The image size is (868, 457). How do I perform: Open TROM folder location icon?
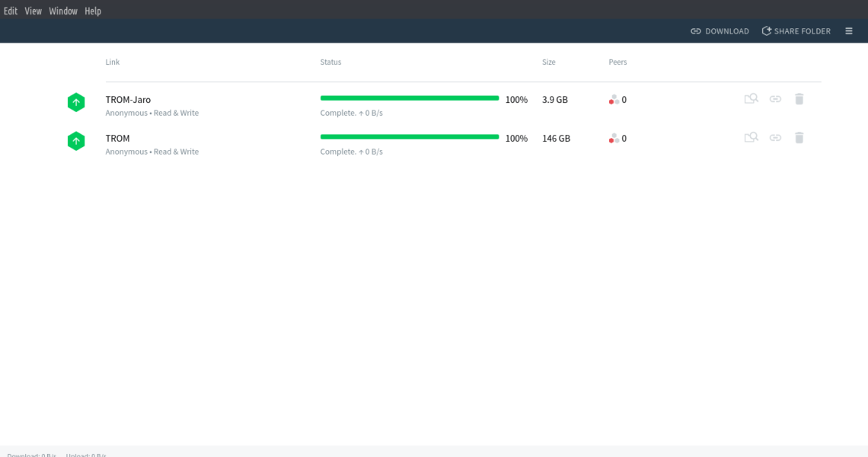pos(751,137)
